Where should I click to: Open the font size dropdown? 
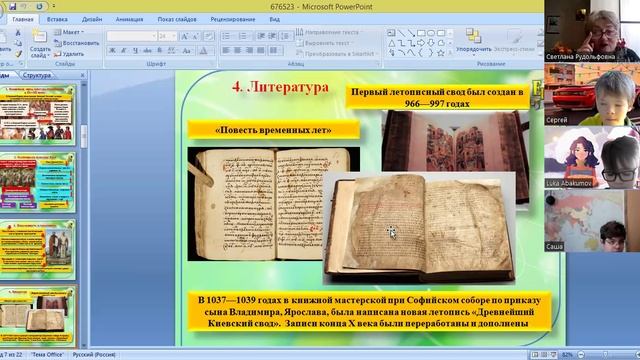[x=174, y=36]
